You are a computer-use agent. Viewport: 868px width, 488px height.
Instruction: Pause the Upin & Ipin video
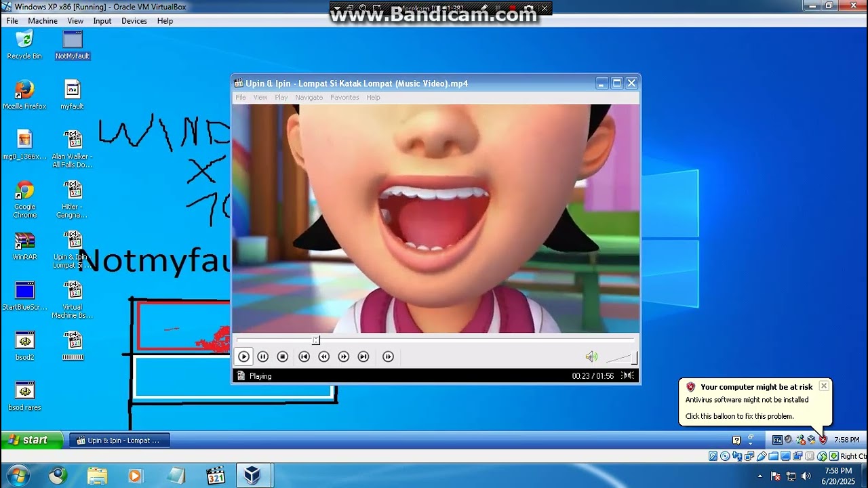[x=263, y=357]
